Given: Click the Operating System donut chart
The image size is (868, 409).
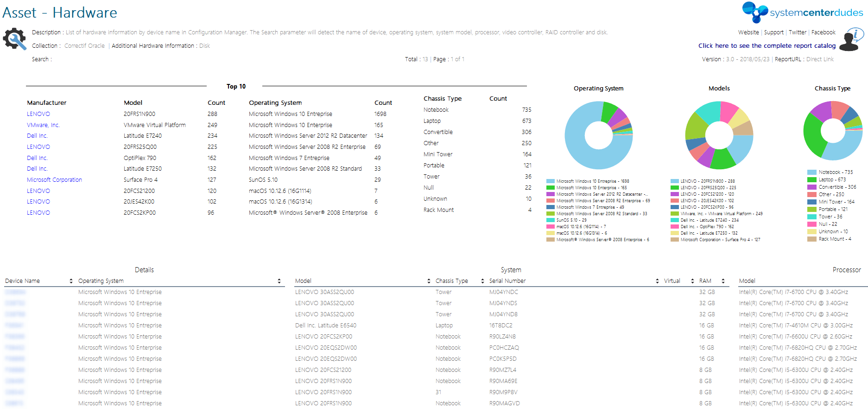Looking at the screenshot, I should [599, 135].
